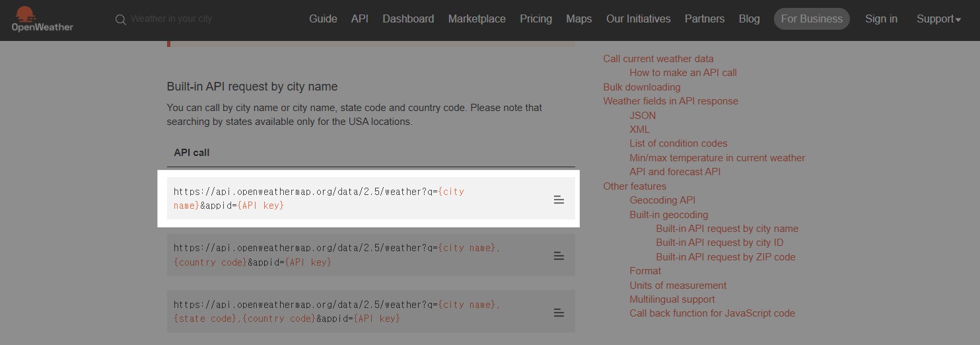Viewport: 980px width, 345px height.
Task: Open 'API and forecast API' link
Action: click(675, 172)
